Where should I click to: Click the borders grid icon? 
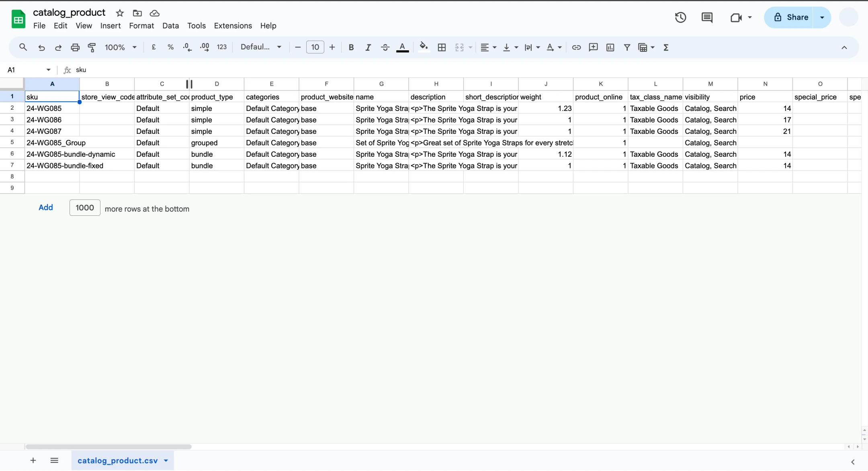coord(442,47)
